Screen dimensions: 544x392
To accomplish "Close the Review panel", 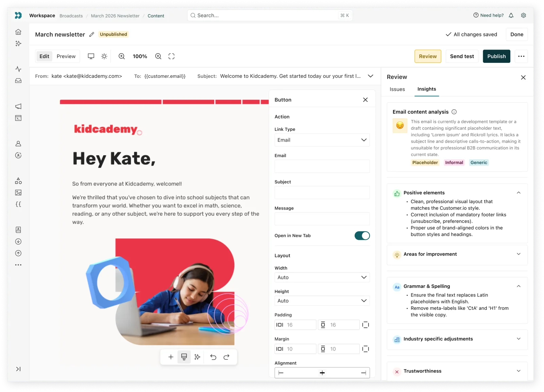I will point(523,77).
